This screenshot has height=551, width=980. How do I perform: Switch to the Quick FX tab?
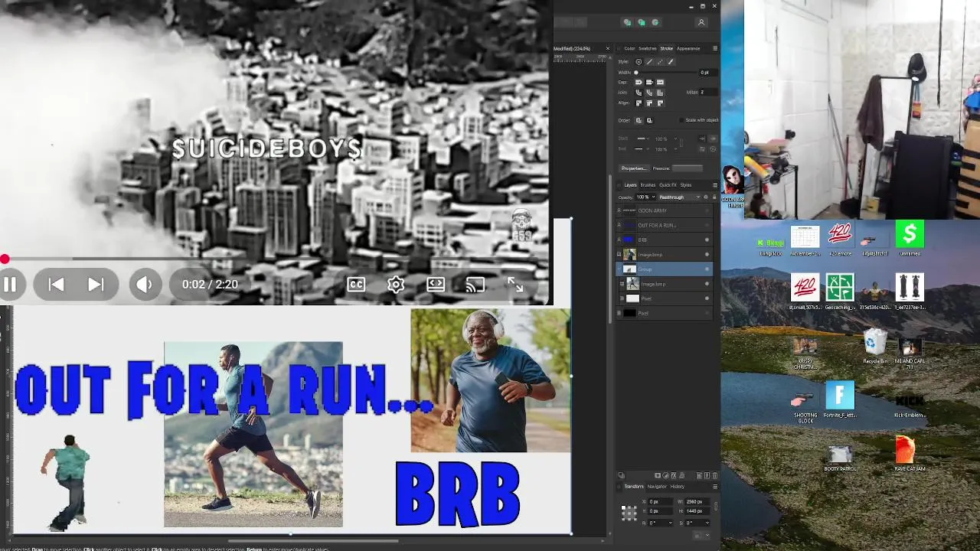[668, 185]
